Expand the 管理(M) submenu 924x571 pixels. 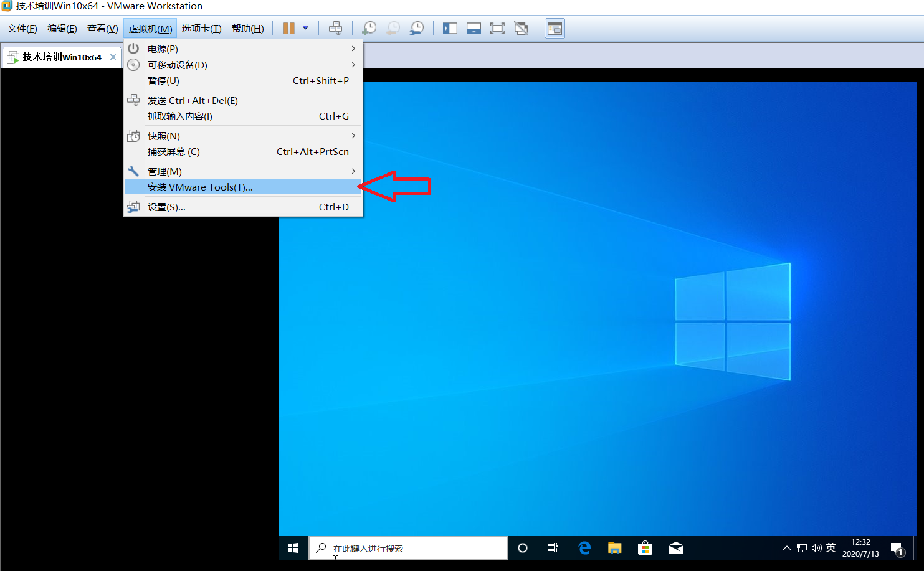(243, 171)
